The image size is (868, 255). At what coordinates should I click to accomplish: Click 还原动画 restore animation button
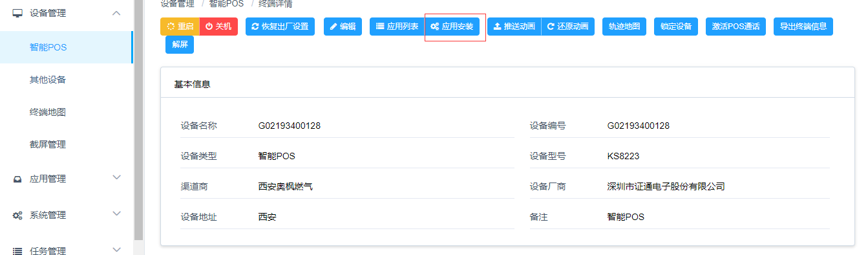pyautogui.click(x=567, y=27)
